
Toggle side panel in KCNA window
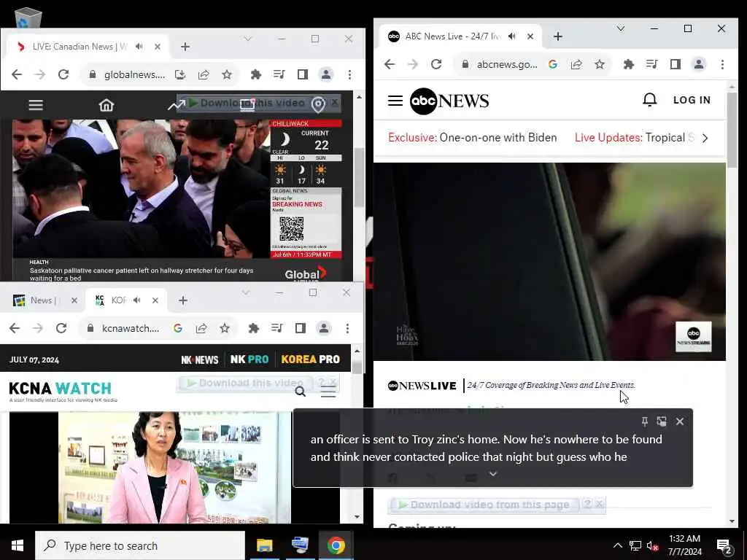[x=300, y=328]
